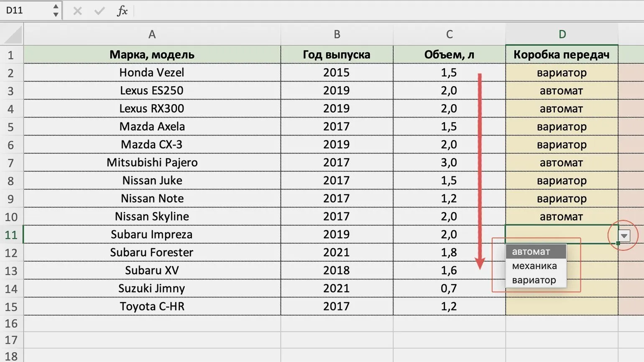644x362 pixels.
Task: Open the dropdown arrow in cell D11
Action: pos(624,236)
